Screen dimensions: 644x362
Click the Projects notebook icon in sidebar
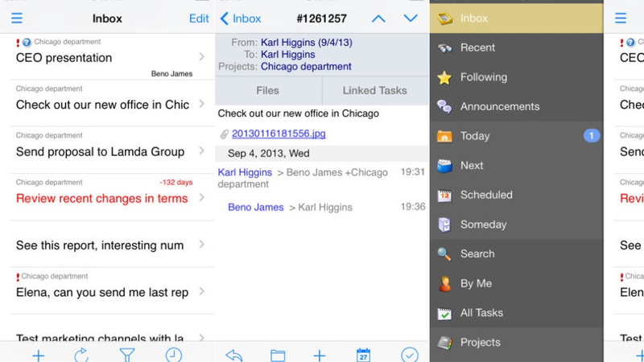point(444,343)
